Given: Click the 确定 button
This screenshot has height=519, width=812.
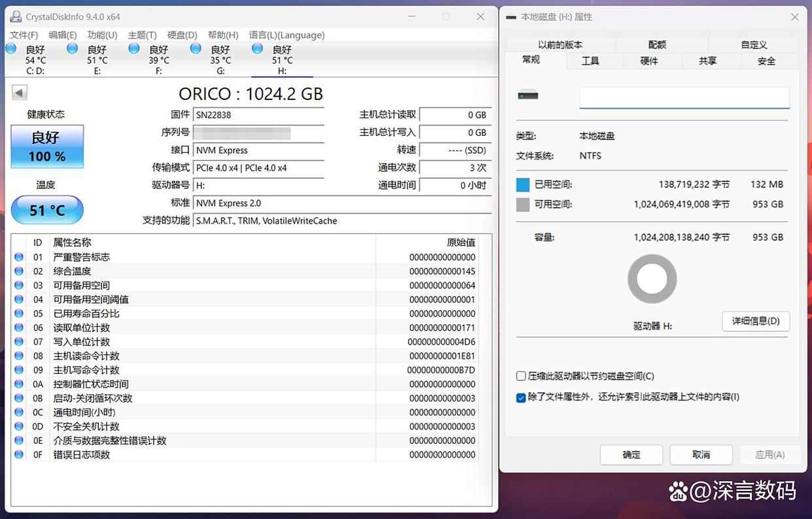Looking at the screenshot, I should [631, 455].
